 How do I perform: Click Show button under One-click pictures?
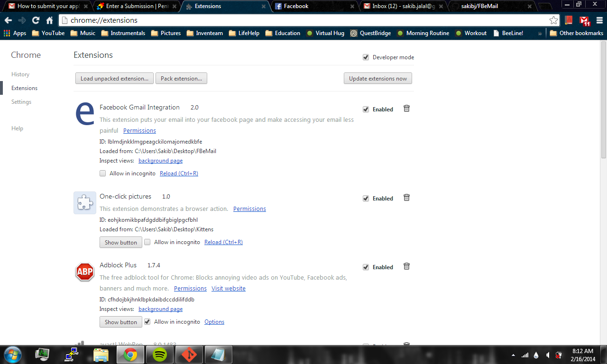[121, 242]
